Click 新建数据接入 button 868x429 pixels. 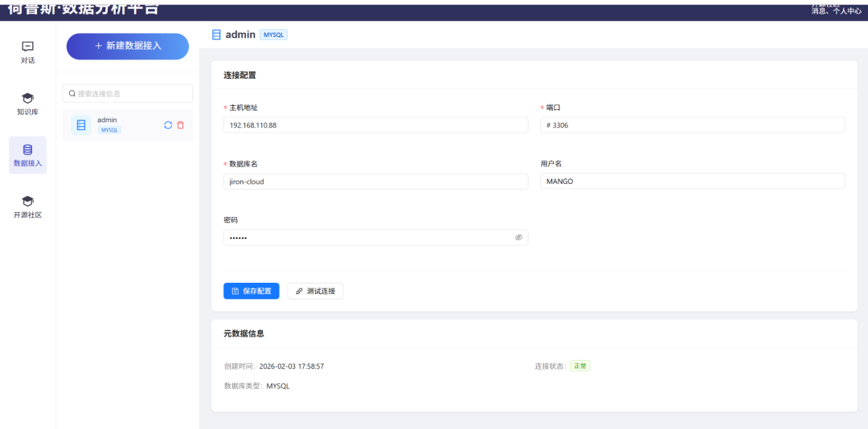click(x=128, y=46)
